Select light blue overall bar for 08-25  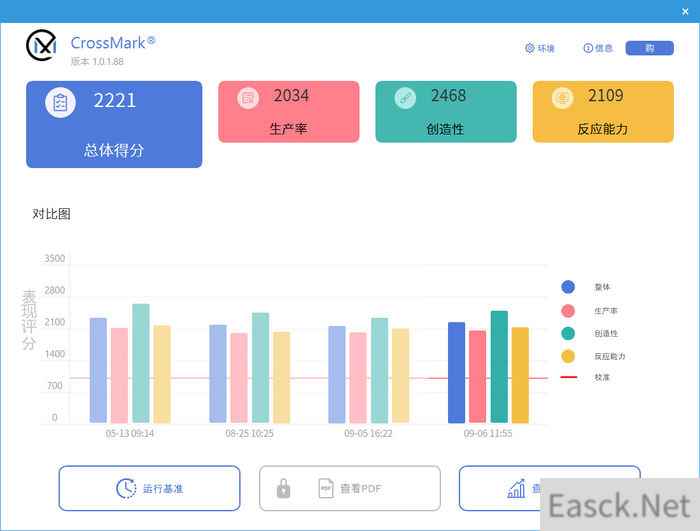point(218,374)
